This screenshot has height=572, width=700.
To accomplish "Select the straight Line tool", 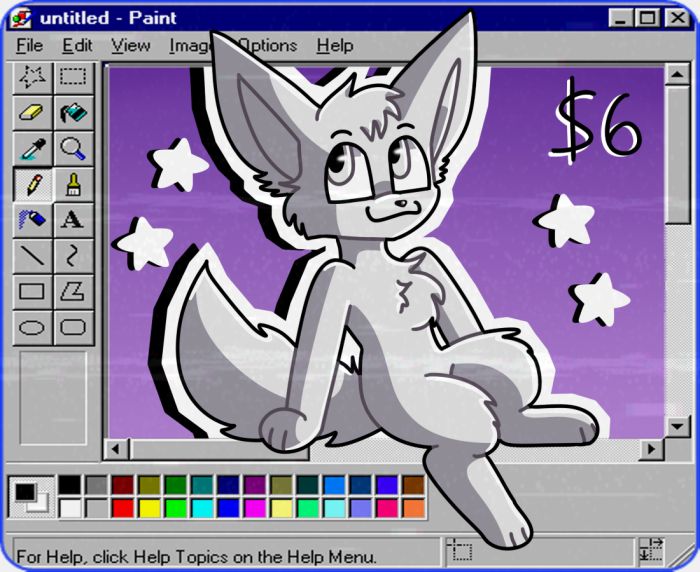I will click(33, 256).
